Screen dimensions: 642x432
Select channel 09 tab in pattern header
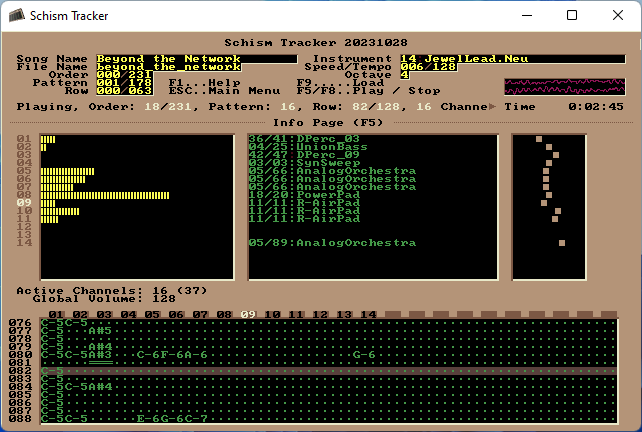pos(248,314)
